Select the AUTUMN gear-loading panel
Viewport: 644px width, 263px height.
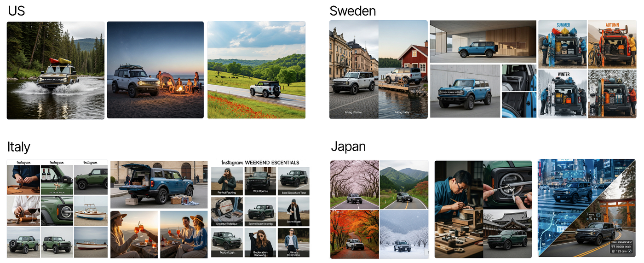point(612,44)
